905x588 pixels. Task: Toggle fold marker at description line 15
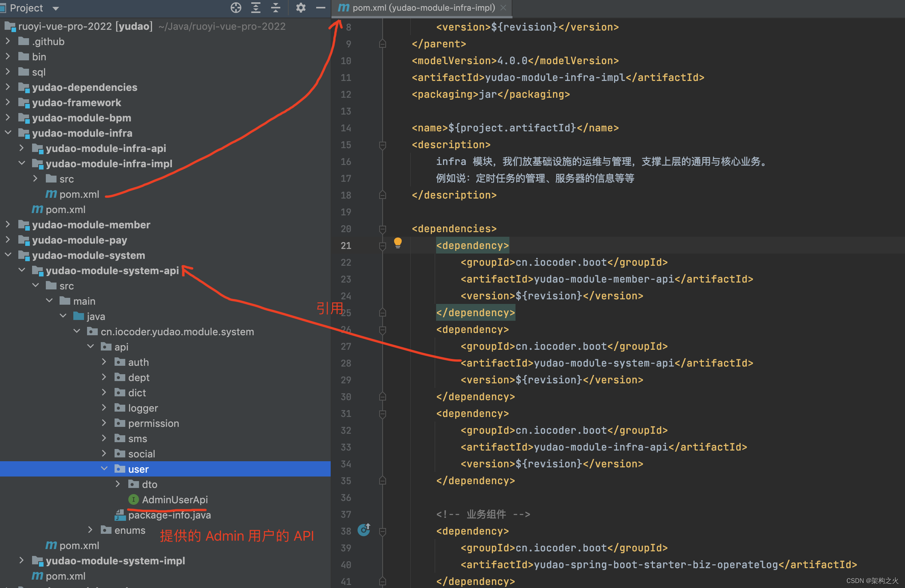pos(382,145)
